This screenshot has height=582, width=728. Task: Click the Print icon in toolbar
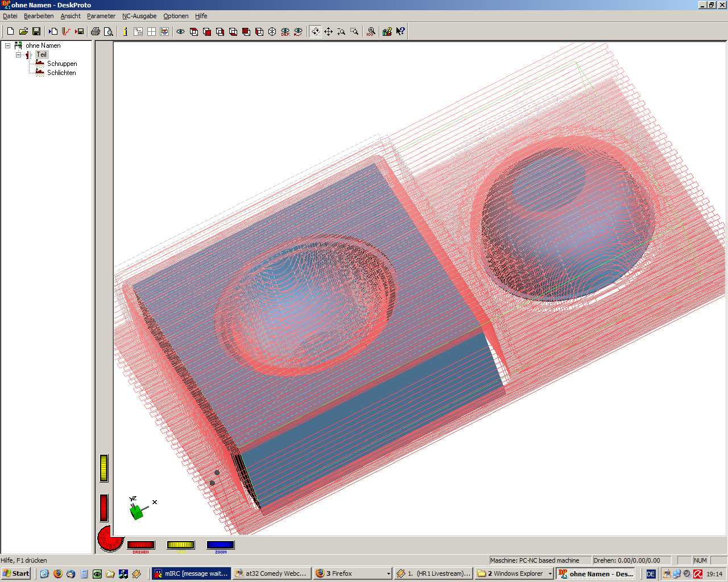96,32
